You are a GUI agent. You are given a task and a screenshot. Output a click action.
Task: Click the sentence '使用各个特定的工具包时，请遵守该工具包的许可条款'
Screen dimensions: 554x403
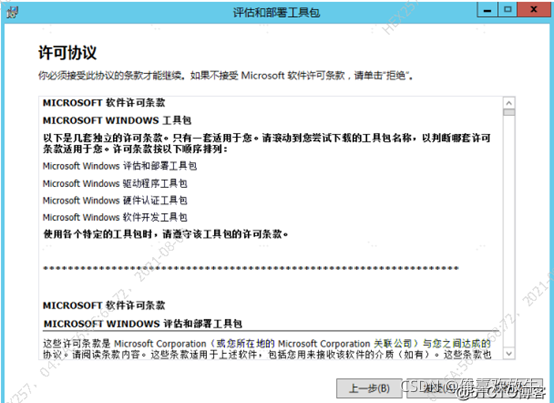pos(165,234)
